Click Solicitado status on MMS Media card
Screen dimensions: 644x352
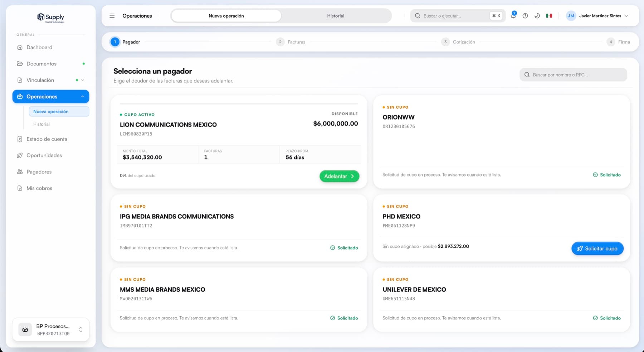(344, 318)
